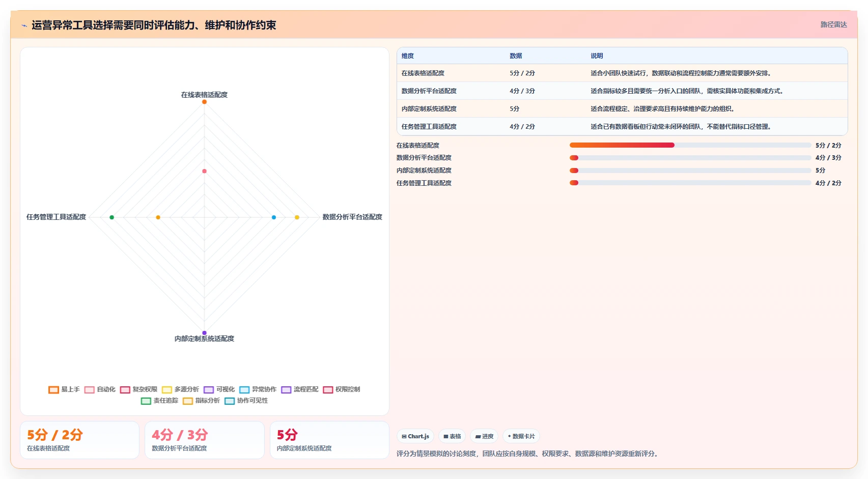Select the 内部定制系统适配度 table row cell
This screenshot has width=868, height=479.
click(429, 109)
